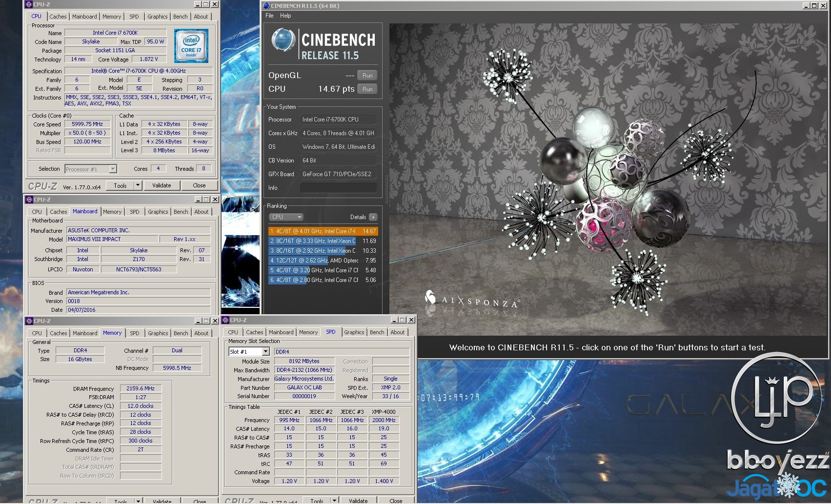The width and height of the screenshot is (831, 504).
Task: Open About tab in top CPU-Z window
Action: (201, 17)
